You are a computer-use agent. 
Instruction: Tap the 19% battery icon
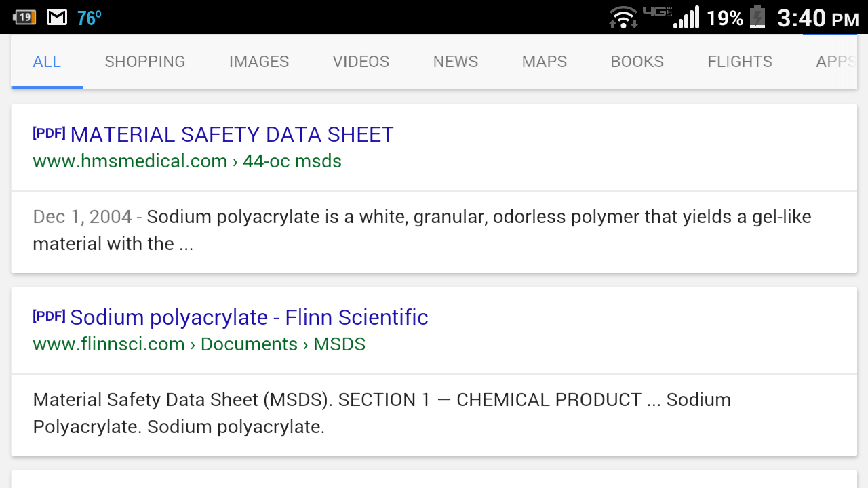point(757,17)
